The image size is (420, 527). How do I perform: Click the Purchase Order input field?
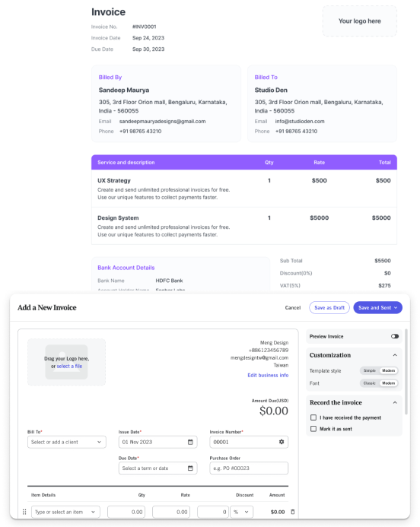point(249,468)
